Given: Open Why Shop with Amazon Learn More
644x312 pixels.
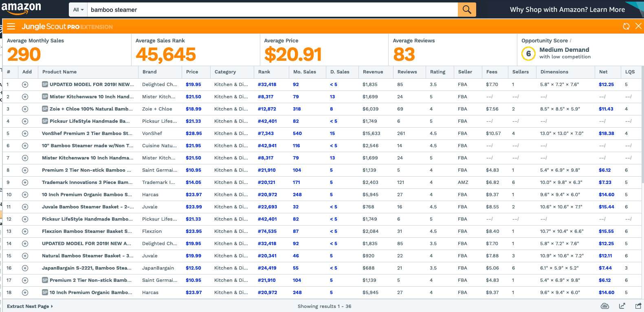Looking at the screenshot, I should 567,9.
